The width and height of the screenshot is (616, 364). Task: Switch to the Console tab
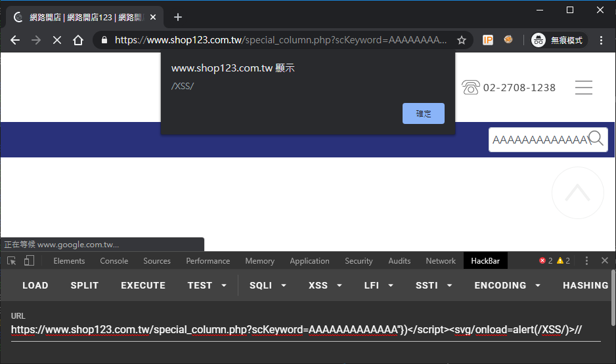[x=114, y=261]
